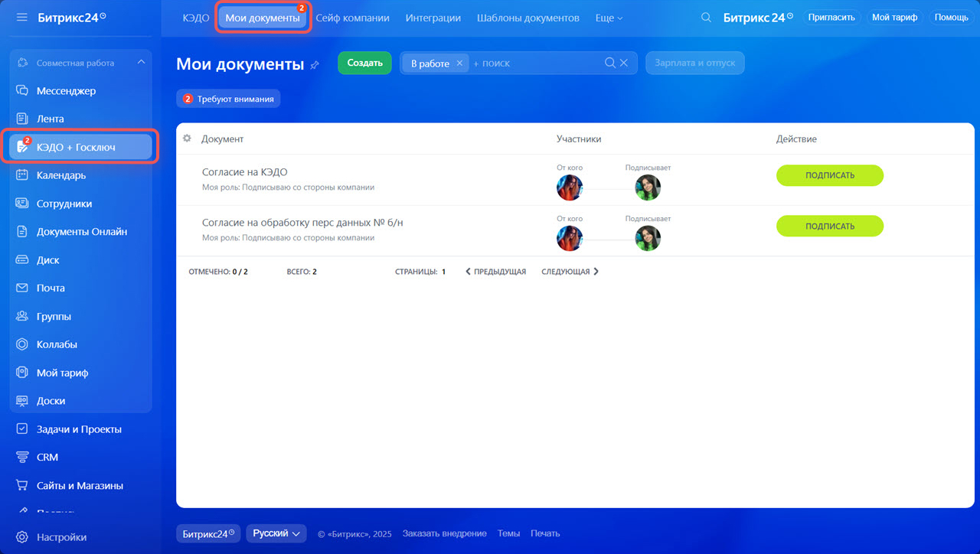Open Согласие на обработку перс данных № б/н
The image size is (980, 554).
[x=302, y=223]
